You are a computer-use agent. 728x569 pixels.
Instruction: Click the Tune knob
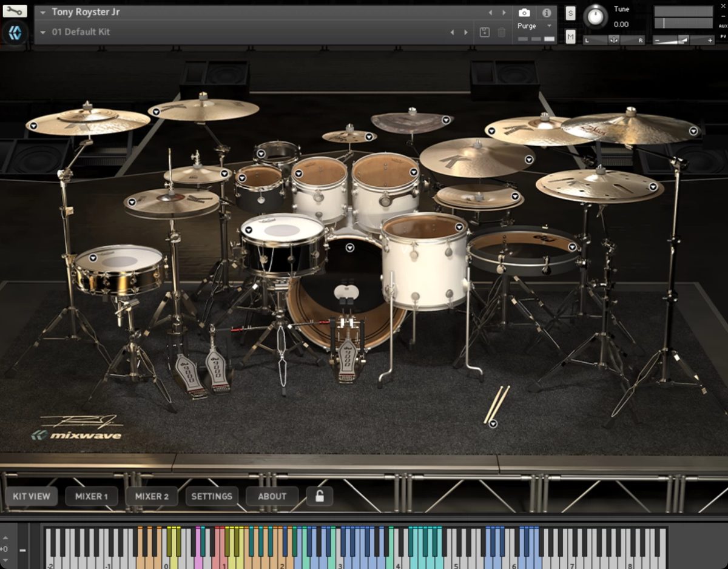[595, 17]
